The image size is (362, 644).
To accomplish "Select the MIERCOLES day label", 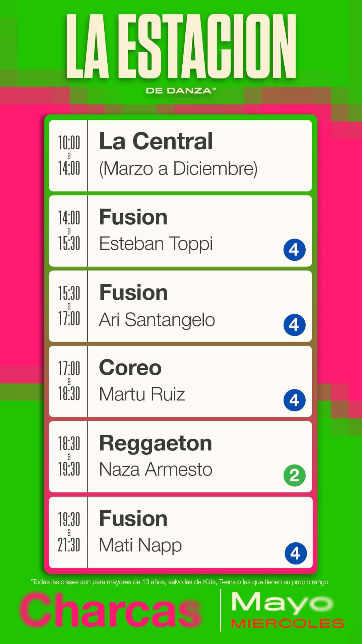I will (288, 624).
